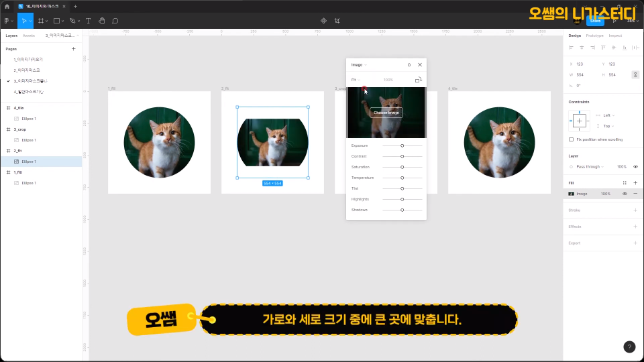Select the Frame tool
The image size is (644, 362).
[41, 21]
